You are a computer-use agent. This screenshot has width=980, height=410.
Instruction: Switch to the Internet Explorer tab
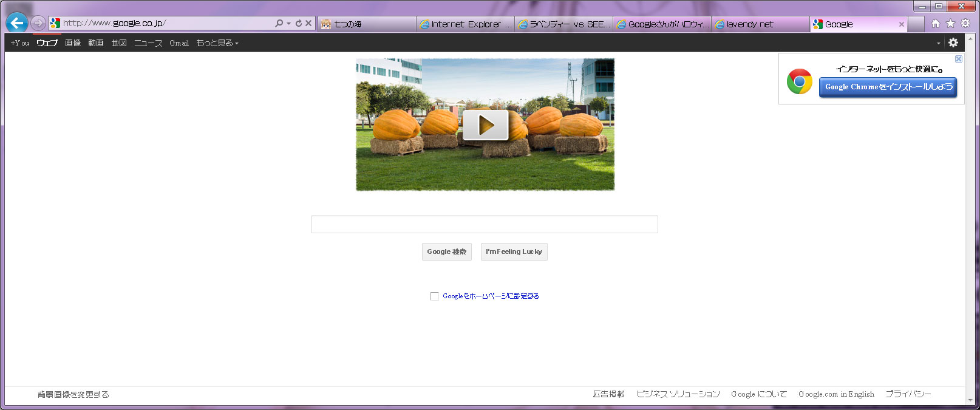[466, 24]
